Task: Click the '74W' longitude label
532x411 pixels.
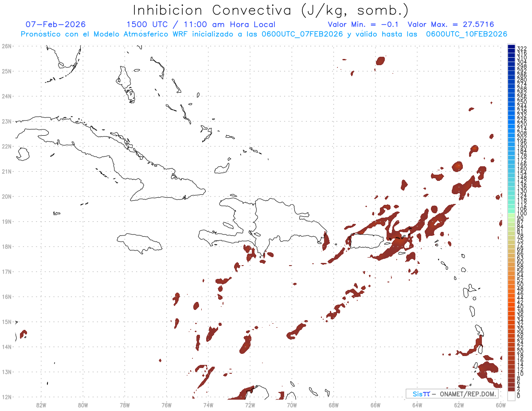Action: point(208,405)
